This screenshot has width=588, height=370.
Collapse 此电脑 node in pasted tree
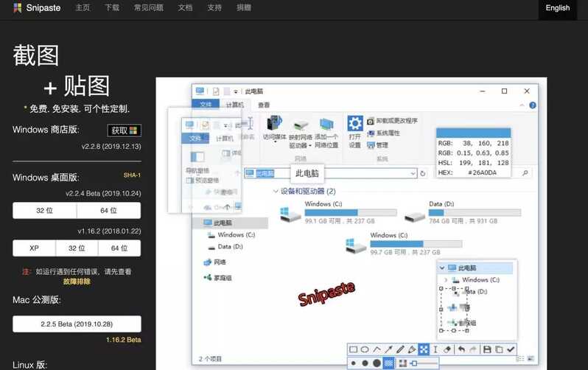click(x=442, y=268)
